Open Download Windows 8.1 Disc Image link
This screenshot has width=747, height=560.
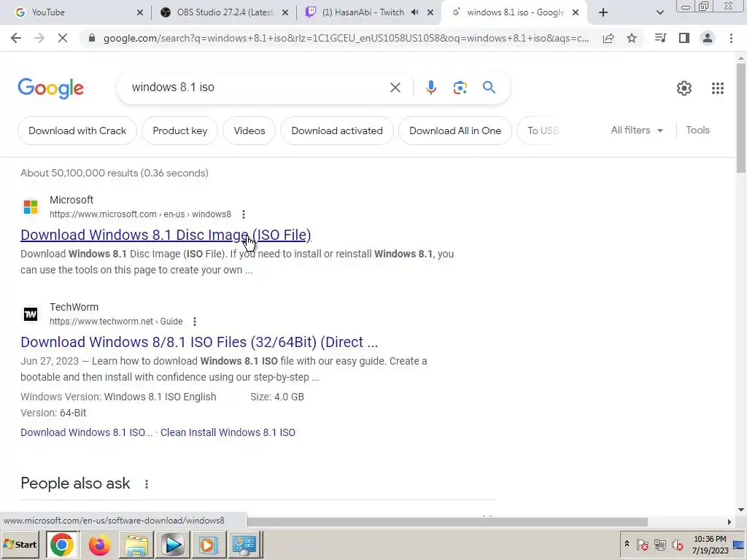166,235
